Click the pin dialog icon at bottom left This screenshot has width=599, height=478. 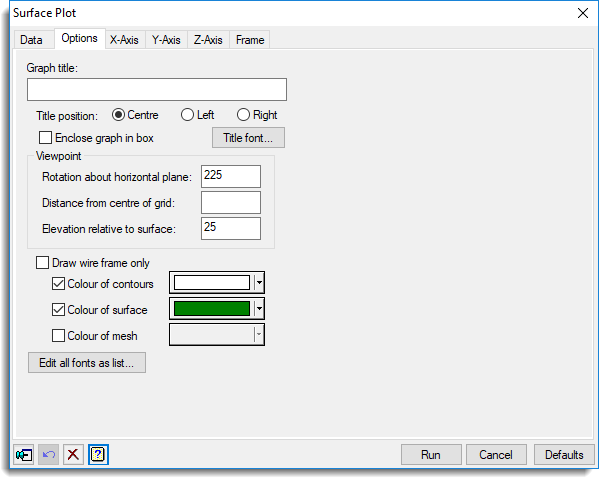point(24,454)
